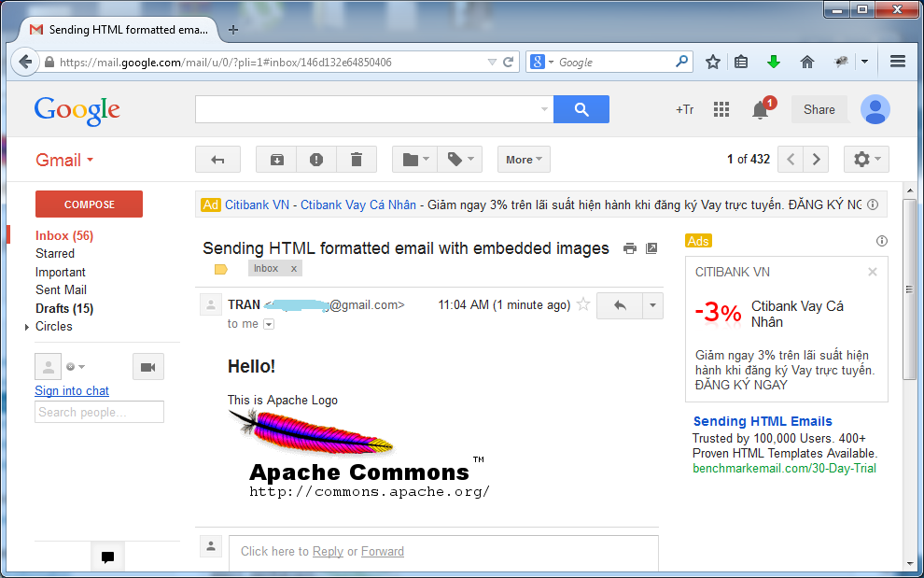Open the Move to folder dropdown
Image resolution: width=924 pixels, height=578 pixels.
(414, 160)
